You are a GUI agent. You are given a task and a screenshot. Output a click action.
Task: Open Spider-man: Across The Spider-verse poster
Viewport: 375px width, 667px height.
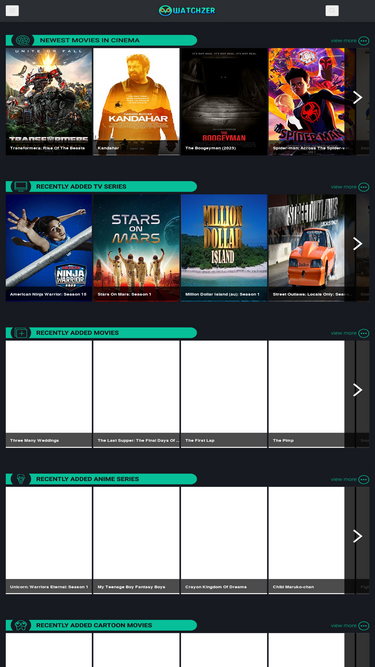click(x=312, y=101)
